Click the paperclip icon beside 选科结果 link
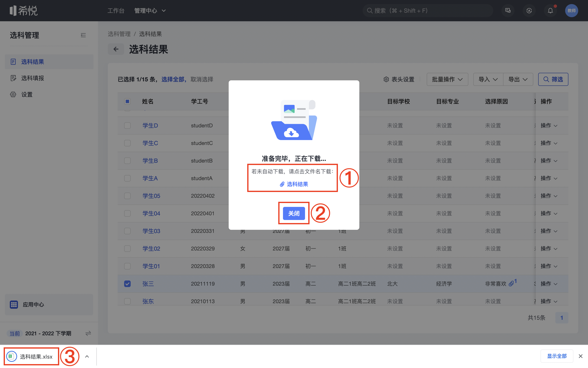This screenshot has width=588, height=368. pos(282,184)
